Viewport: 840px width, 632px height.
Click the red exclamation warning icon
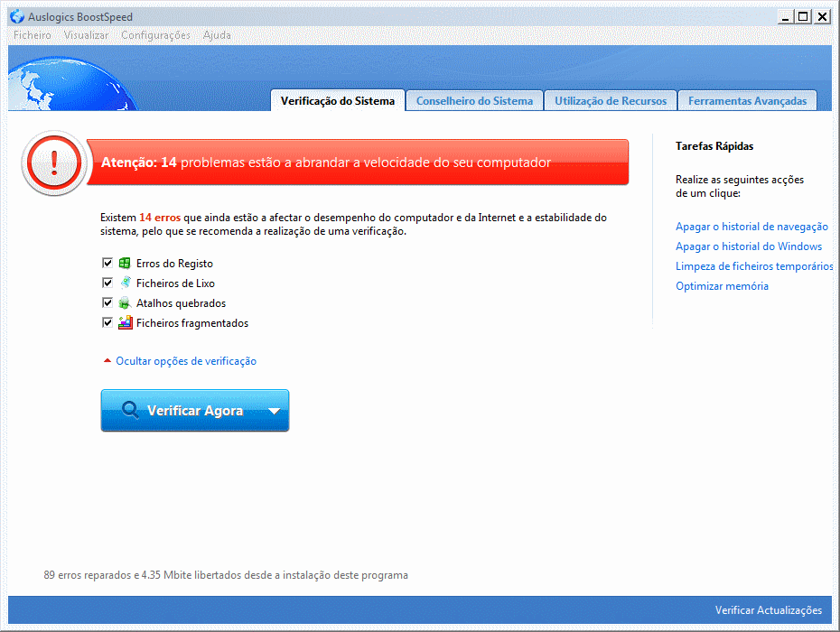(x=54, y=163)
